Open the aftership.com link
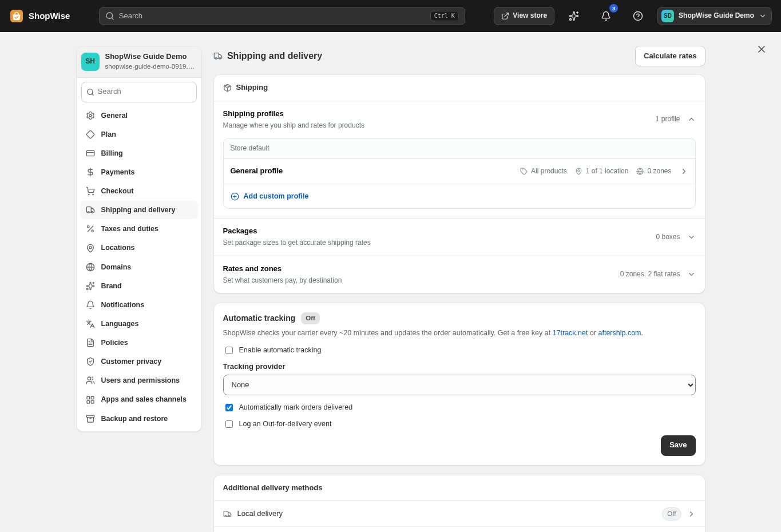 (620, 333)
